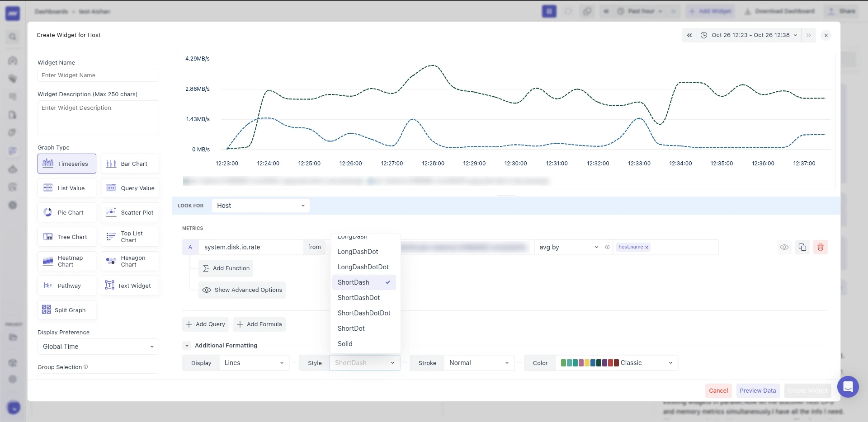Image resolution: width=868 pixels, height=422 pixels.
Task: Open the Stroke Normal dropdown
Action: (x=479, y=363)
